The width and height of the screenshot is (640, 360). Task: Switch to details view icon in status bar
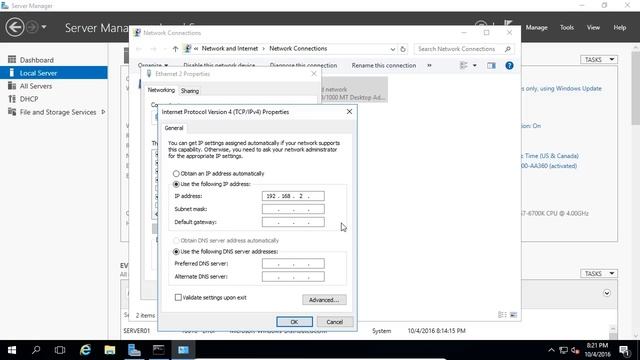(502, 315)
